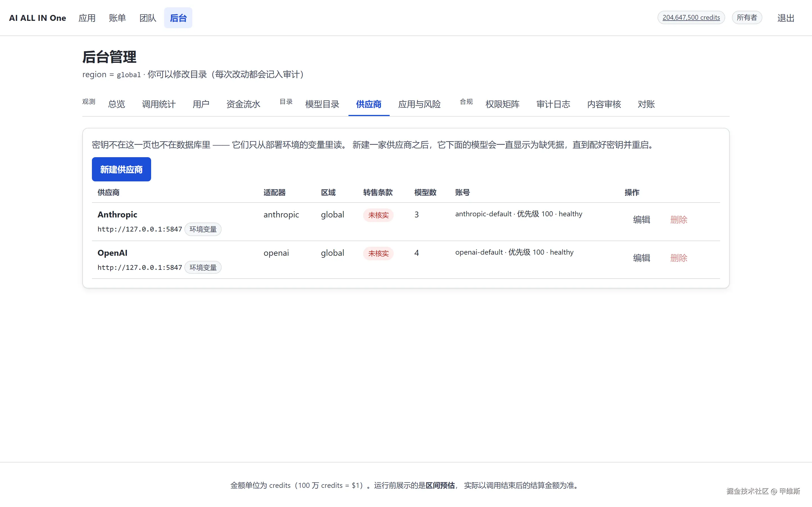Open the 资金流水 tab
The width and height of the screenshot is (812, 507).
pos(243,104)
